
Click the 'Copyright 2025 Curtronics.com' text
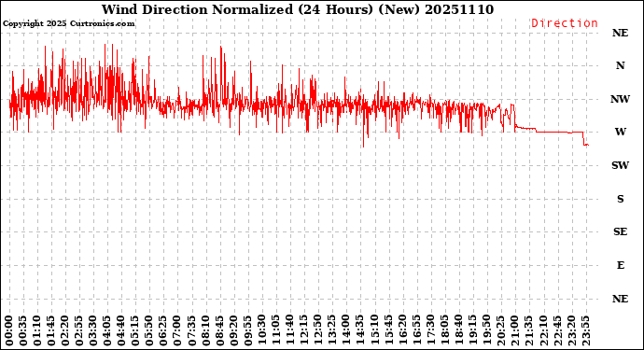pyautogui.click(x=68, y=24)
